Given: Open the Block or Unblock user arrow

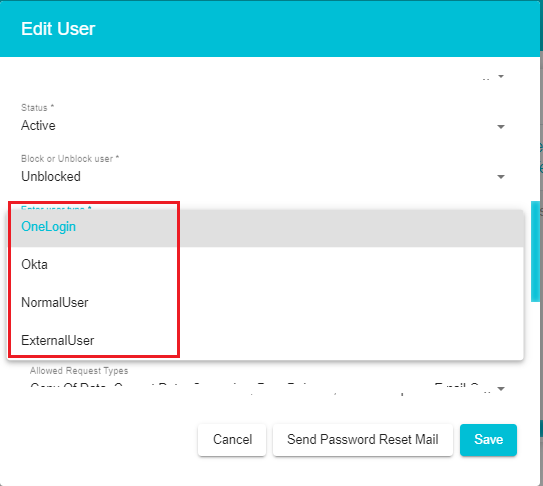Looking at the screenshot, I should tap(500, 177).
